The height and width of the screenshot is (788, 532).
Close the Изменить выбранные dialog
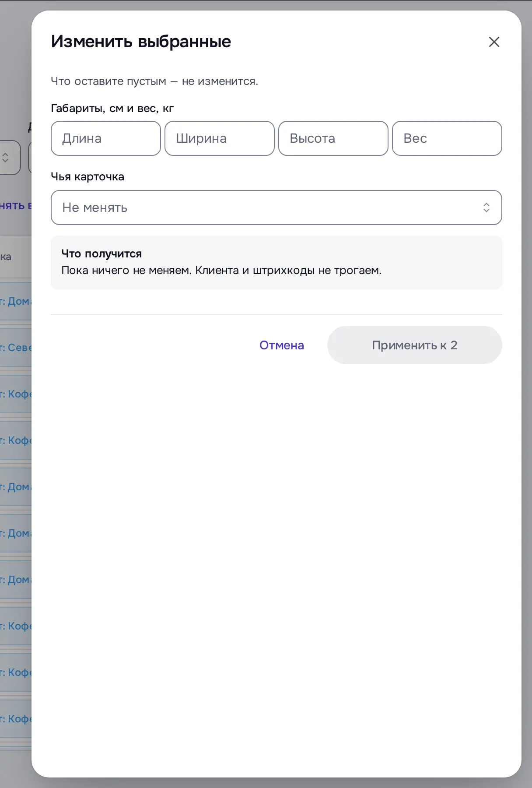(494, 42)
